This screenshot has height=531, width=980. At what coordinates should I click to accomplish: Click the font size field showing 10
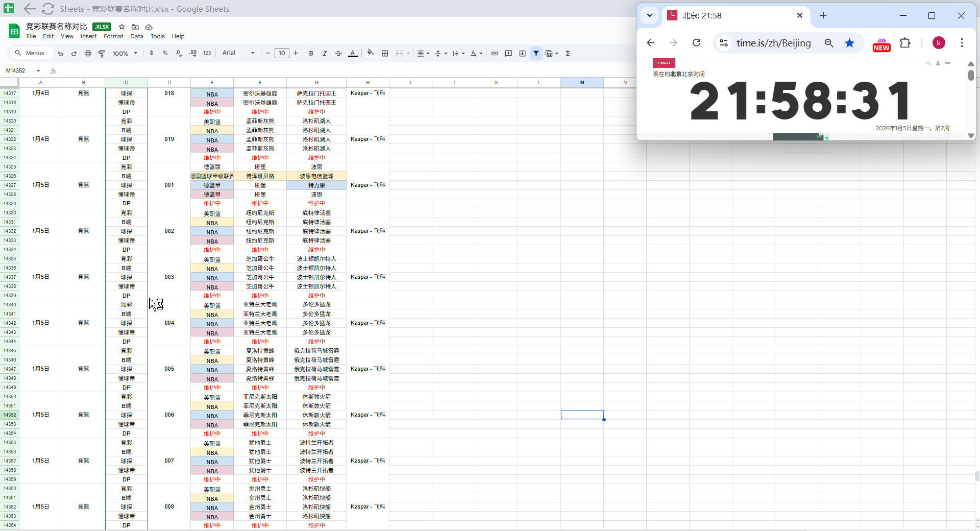click(x=282, y=53)
